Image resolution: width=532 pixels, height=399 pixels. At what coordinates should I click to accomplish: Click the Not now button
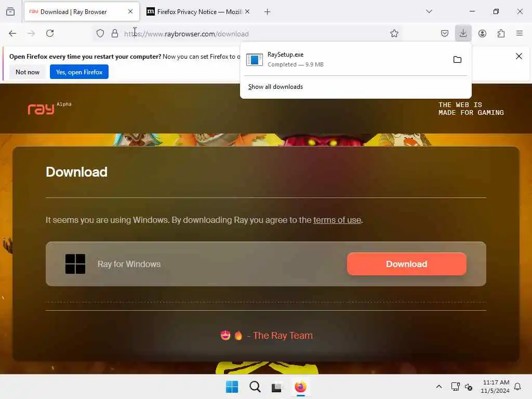28,72
